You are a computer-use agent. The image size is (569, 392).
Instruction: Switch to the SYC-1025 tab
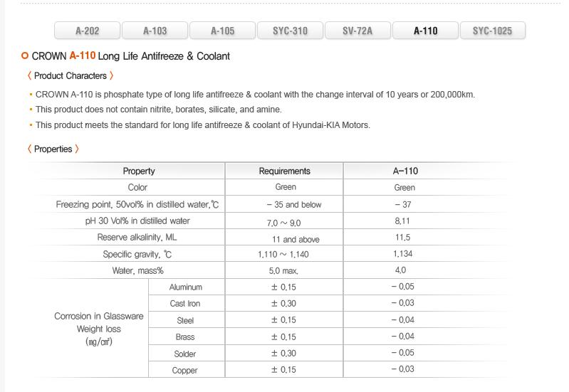pos(492,31)
